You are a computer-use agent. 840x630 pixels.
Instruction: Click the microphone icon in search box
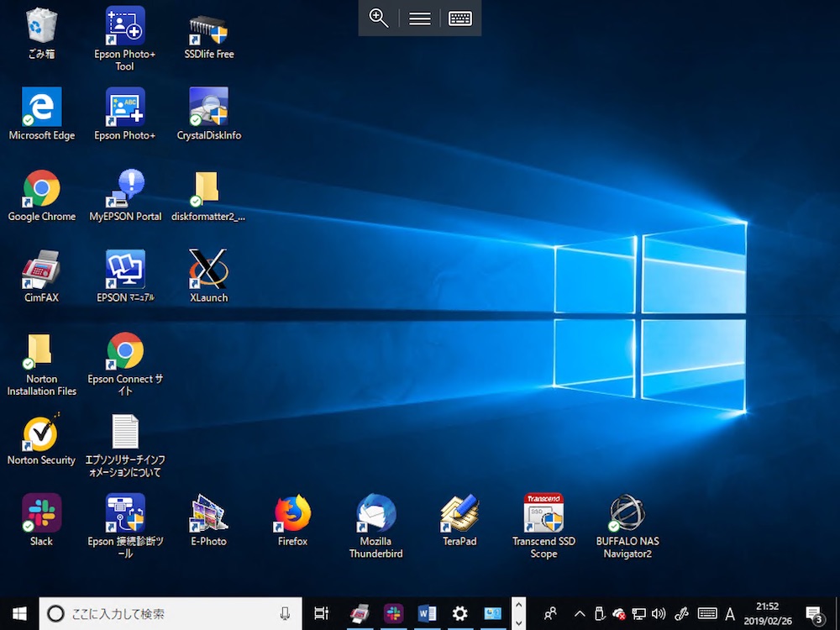tap(285, 613)
